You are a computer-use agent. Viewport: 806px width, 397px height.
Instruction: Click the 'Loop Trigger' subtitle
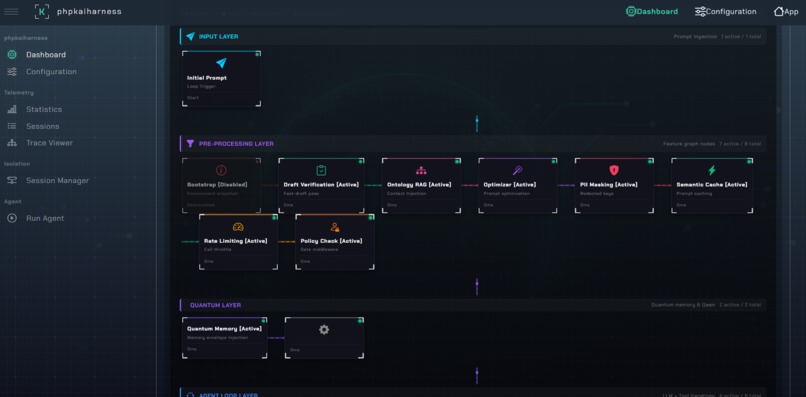(201, 86)
